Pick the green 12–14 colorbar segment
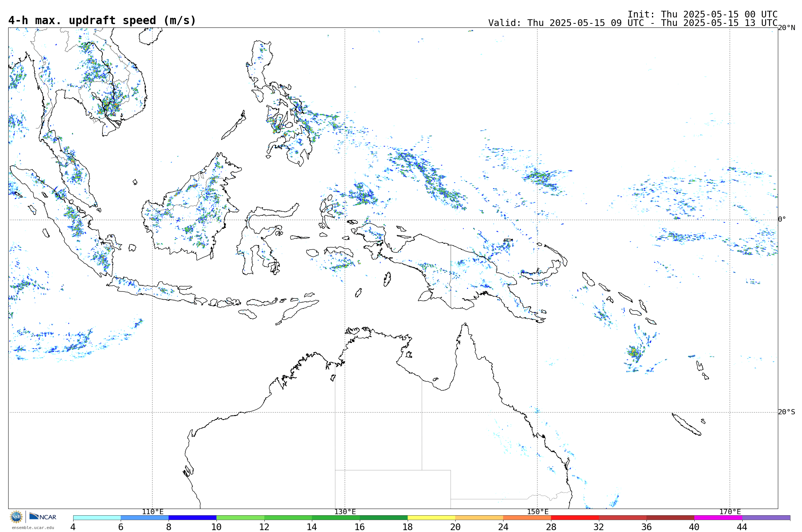Viewport: 802px width, 532px height. pyautogui.click(x=288, y=518)
